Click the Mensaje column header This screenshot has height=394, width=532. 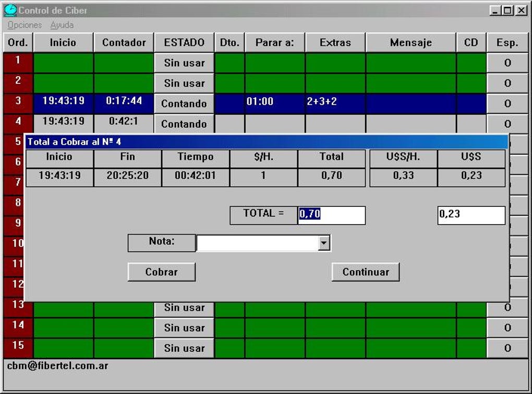click(411, 42)
